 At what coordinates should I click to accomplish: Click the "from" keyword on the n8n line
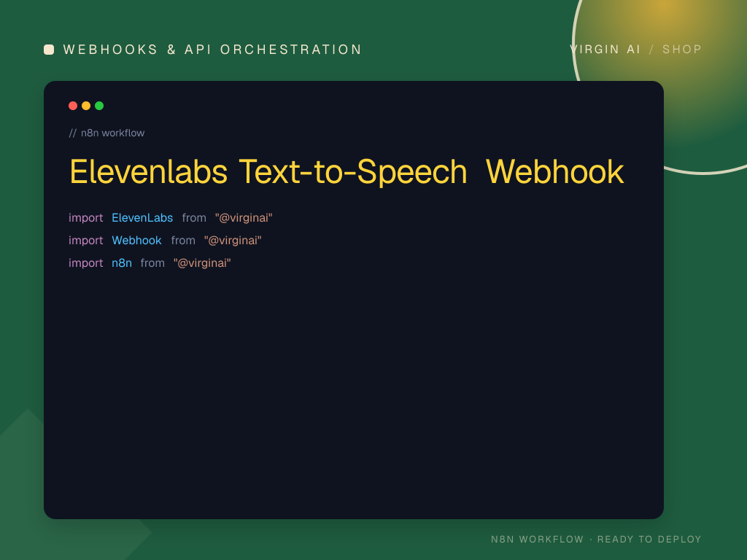pyautogui.click(x=152, y=263)
